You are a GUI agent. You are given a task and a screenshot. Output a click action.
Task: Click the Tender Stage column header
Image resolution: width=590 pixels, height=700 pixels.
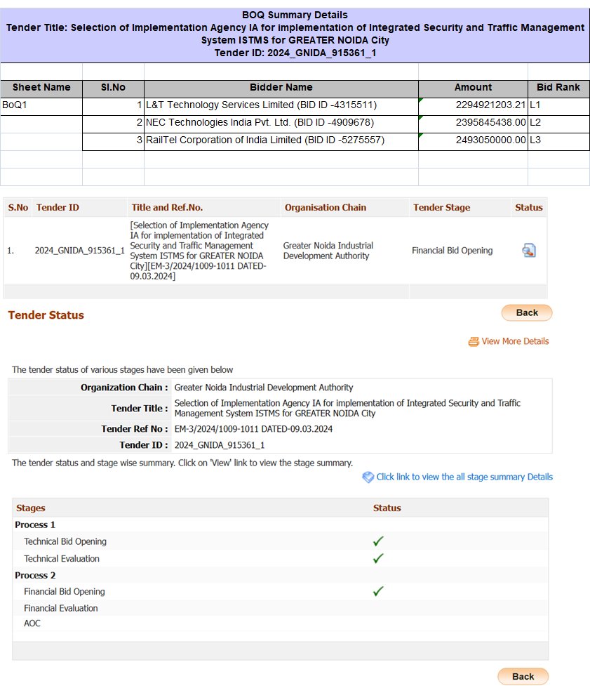(x=441, y=208)
